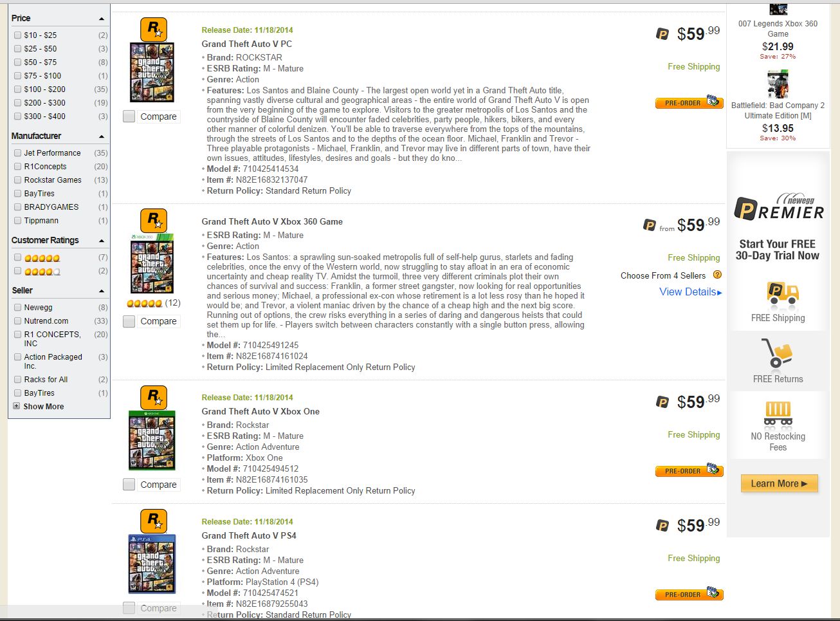Click the points coin beside GTA V PC price
The width and height of the screenshot is (840, 621).
664,33
